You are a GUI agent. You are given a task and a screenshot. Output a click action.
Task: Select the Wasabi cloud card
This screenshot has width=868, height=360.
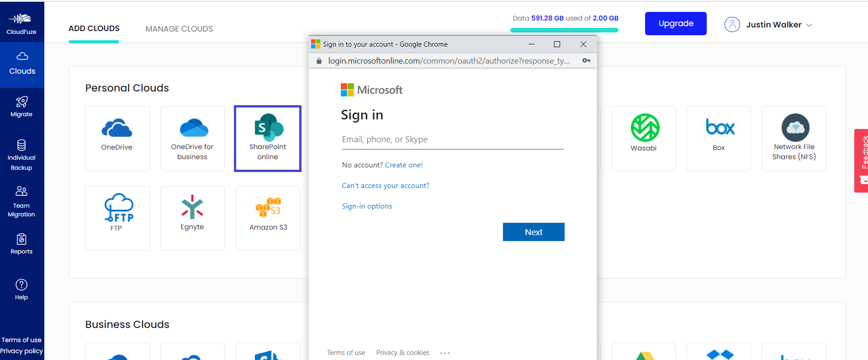[643, 139]
